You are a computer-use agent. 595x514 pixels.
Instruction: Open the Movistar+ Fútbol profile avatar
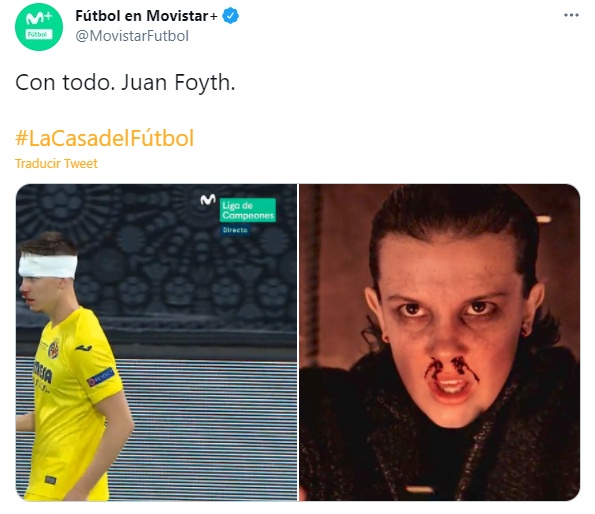(x=39, y=27)
